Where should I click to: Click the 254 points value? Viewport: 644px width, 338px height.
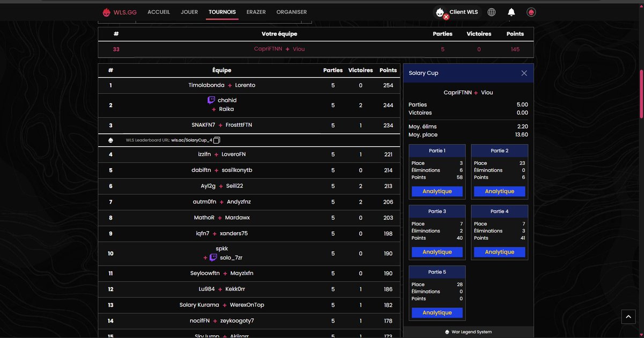(388, 85)
